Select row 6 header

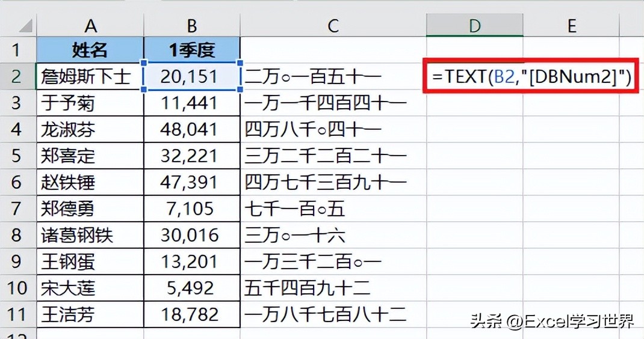(18, 182)
